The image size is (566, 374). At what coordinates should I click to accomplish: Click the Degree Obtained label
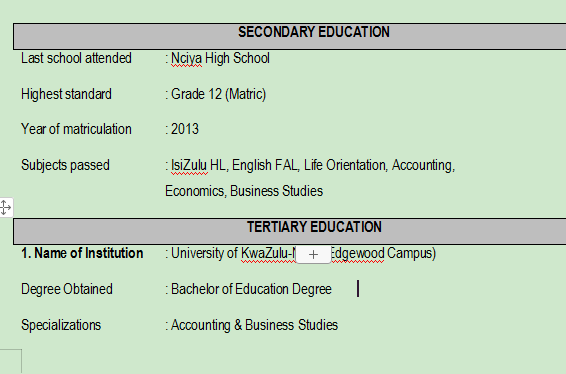tap(67, 289)
